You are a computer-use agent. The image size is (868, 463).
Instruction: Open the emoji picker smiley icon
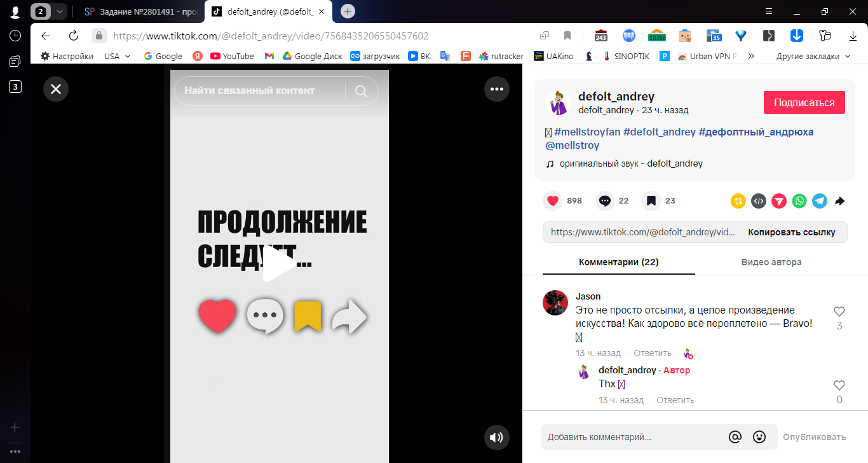759,437
